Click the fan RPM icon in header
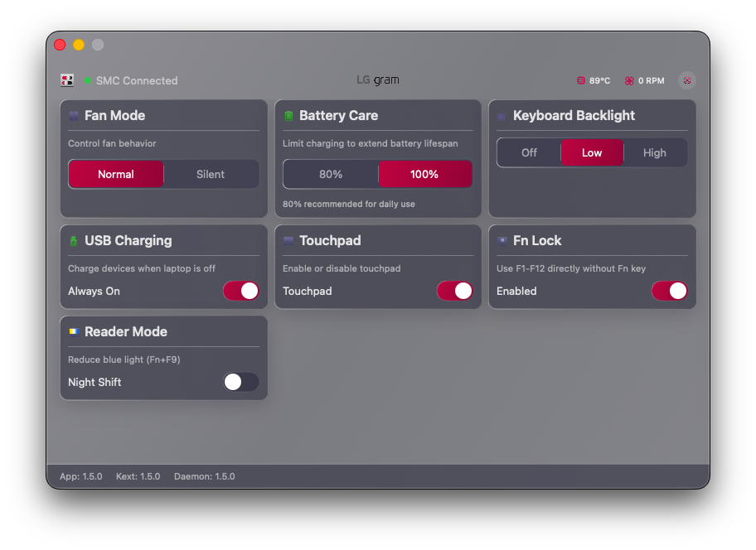 pyautogui.click(x=629, y=80)
